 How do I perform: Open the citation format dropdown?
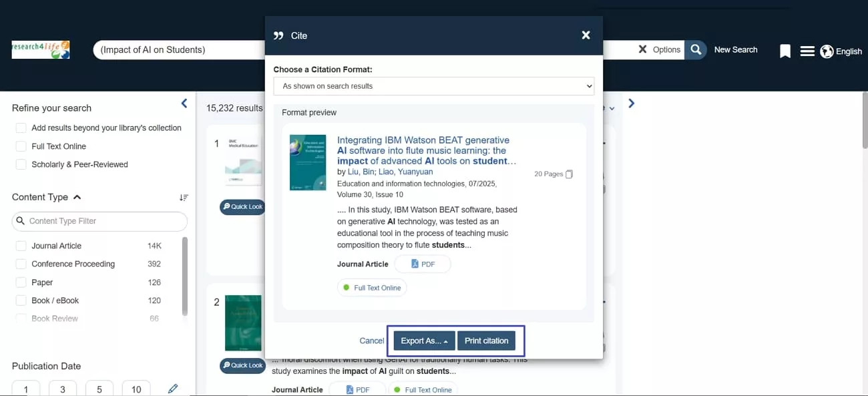pos(433,86)
